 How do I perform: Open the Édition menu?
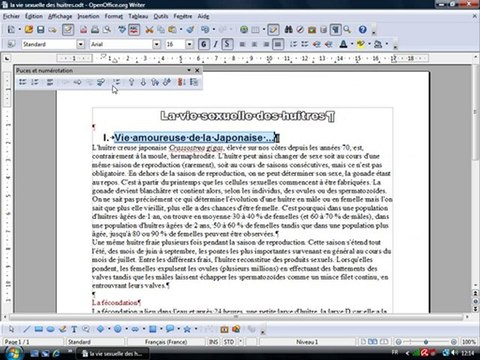pyautogui.click(x=34, y=16)
